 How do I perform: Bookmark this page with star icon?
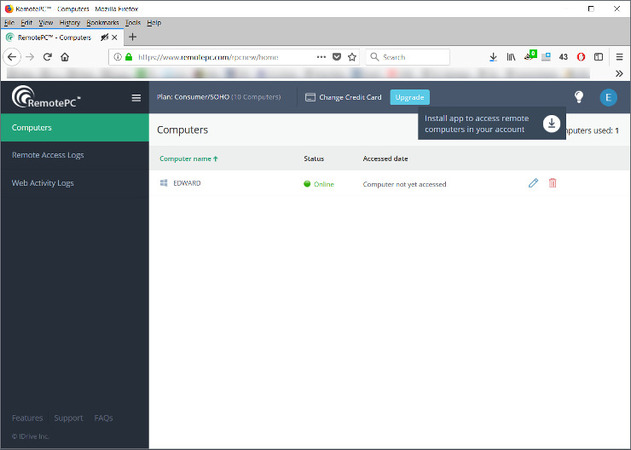[x=352, y=57]
